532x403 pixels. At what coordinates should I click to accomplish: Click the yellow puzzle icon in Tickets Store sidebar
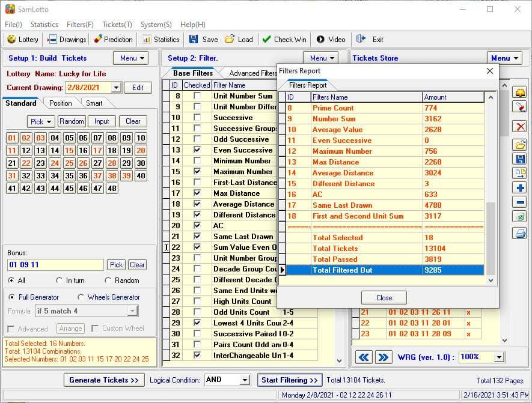(520, 92)
